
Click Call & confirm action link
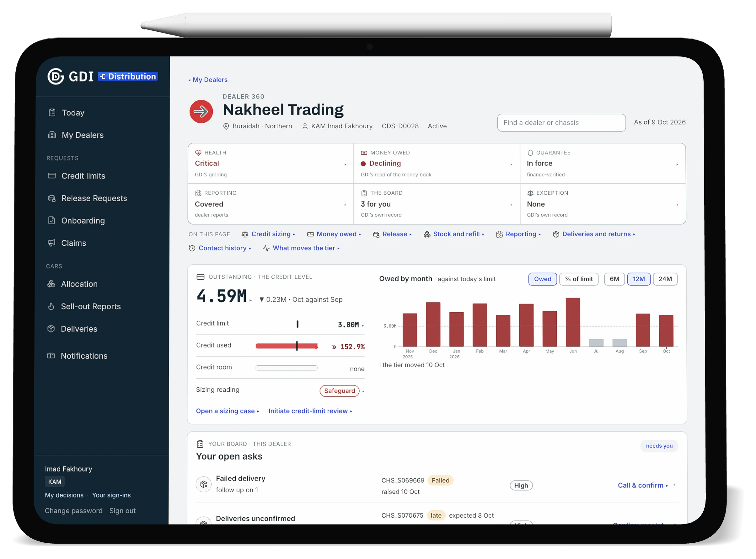pyautogui.click(x=643, y=485)
